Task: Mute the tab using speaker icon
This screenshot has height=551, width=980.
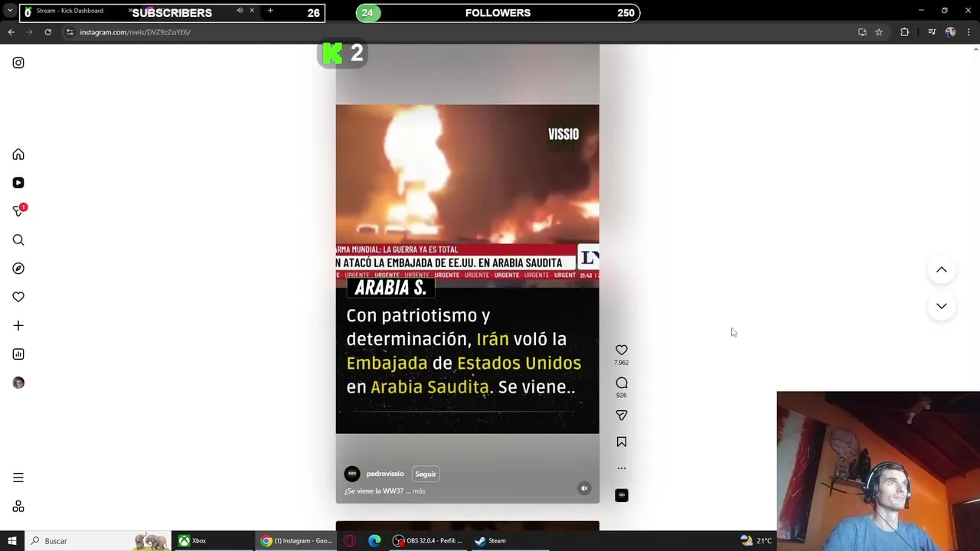Action: point(240,11)
